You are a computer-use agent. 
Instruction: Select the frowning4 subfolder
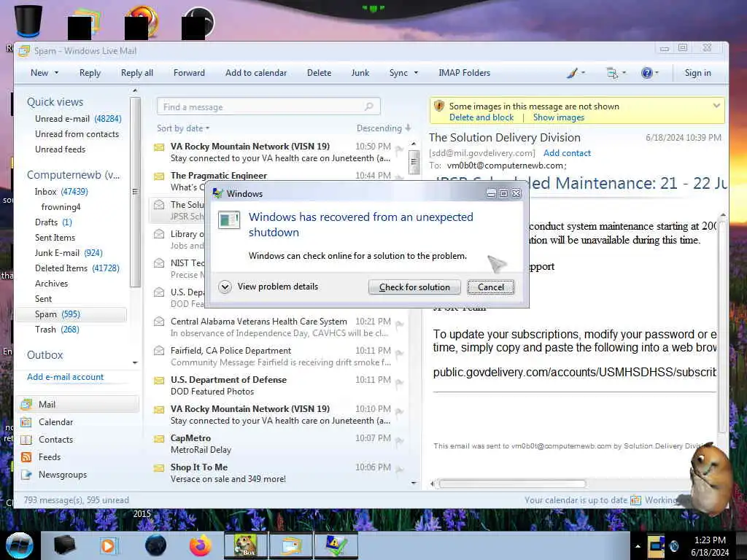tap(61, 206)
